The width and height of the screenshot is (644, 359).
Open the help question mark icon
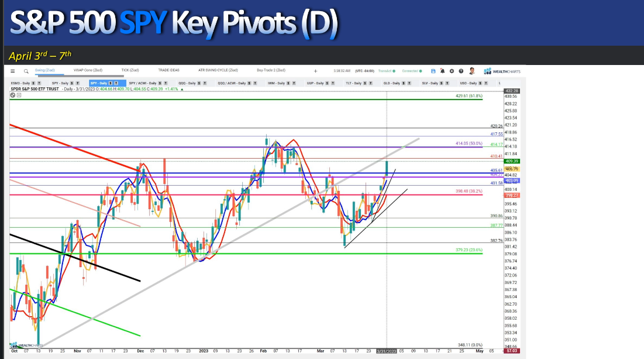pyautogui.click(x=461, y=71)
